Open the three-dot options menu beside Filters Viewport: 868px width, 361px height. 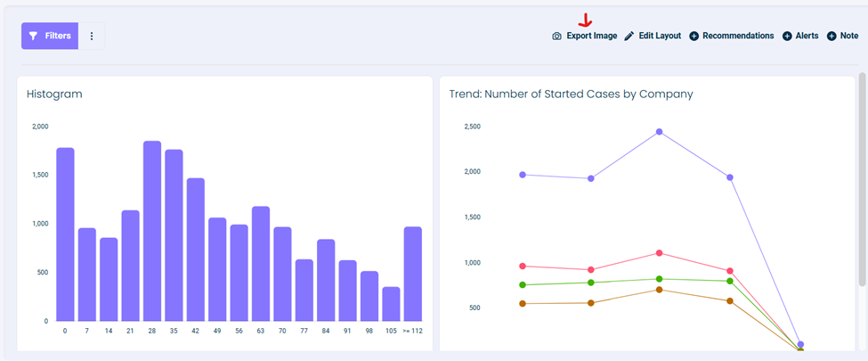pyautogui.click(x=92, y=36)
